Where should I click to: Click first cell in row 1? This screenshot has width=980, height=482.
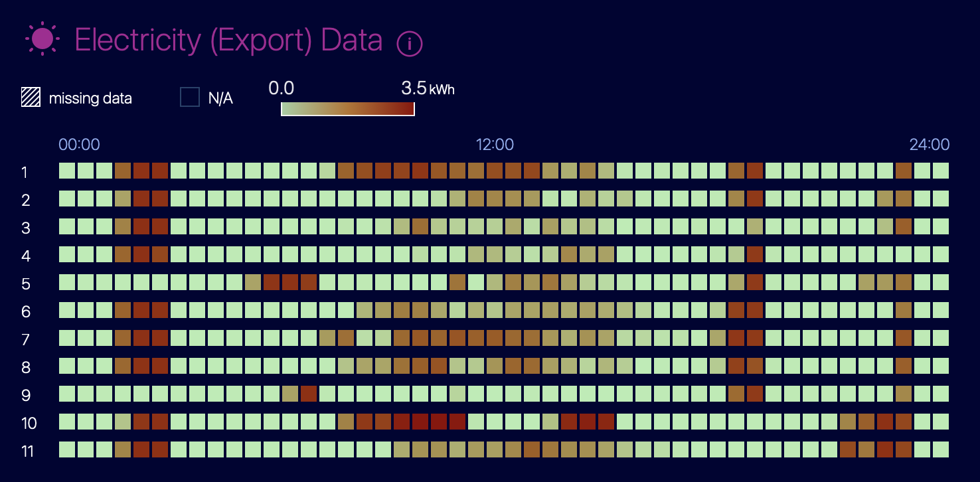67,171
